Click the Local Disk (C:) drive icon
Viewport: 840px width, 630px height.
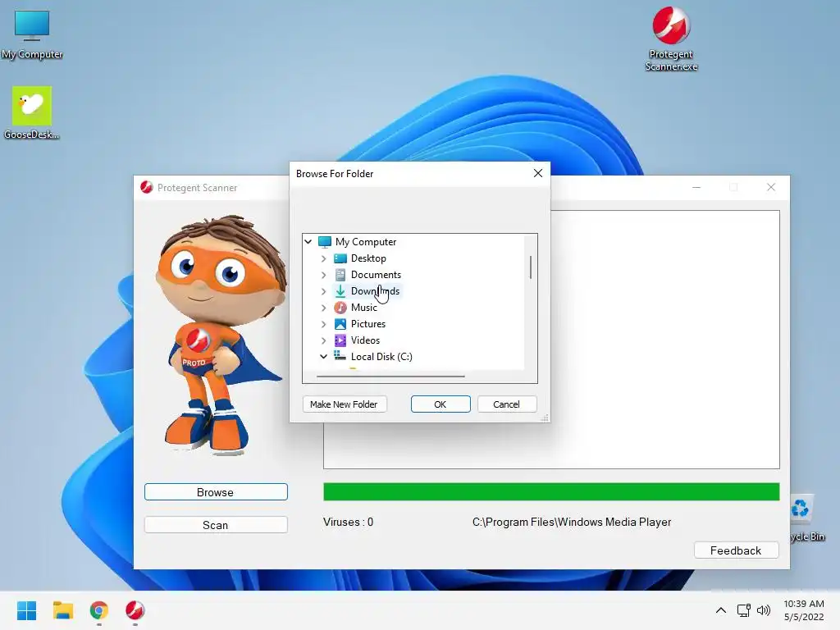pos(340,356)
